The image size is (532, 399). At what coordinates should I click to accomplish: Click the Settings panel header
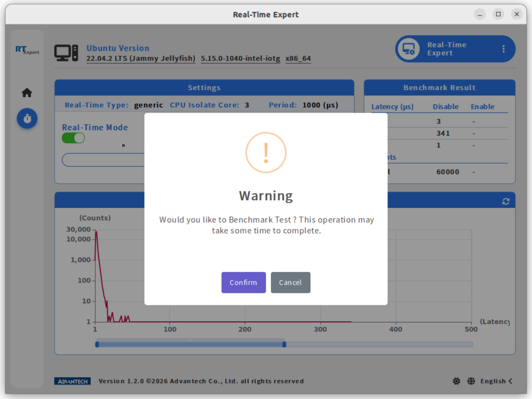(204, 87)
